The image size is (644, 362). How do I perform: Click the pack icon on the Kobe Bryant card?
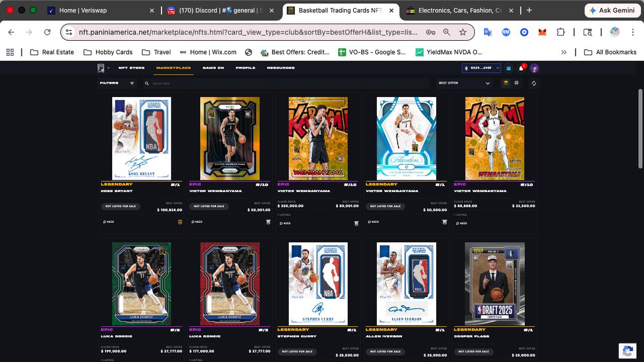pos(180,221)
